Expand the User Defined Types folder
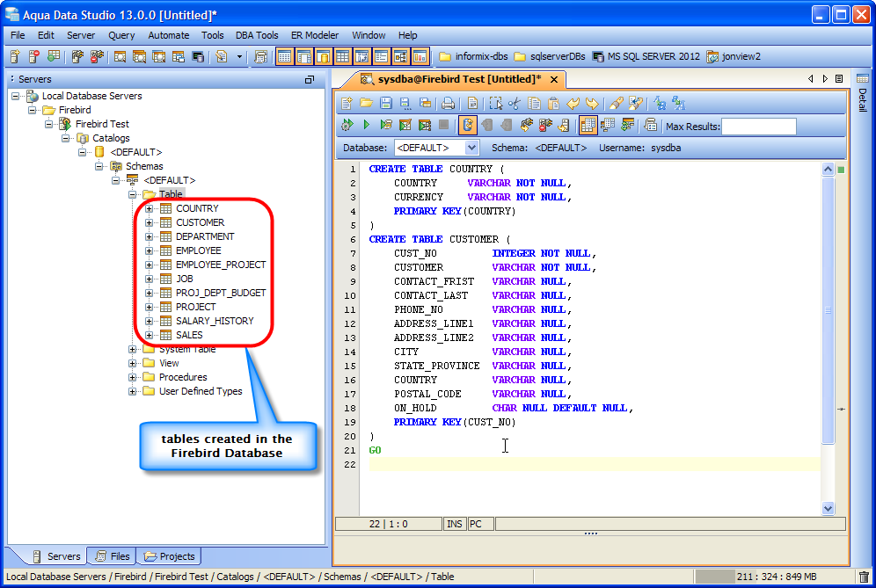The image size is (876, 588). (x=133, y=391)
